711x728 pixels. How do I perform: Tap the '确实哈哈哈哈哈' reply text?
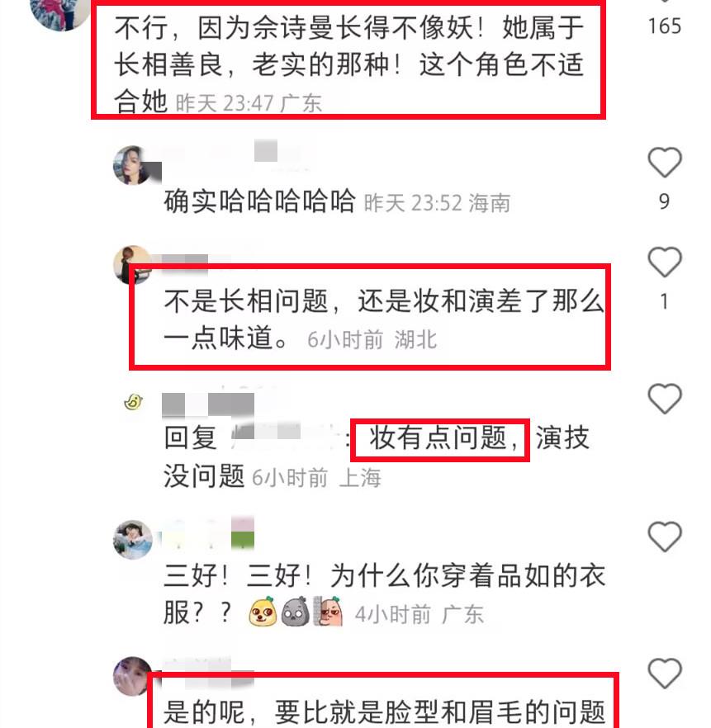[259, 202]
